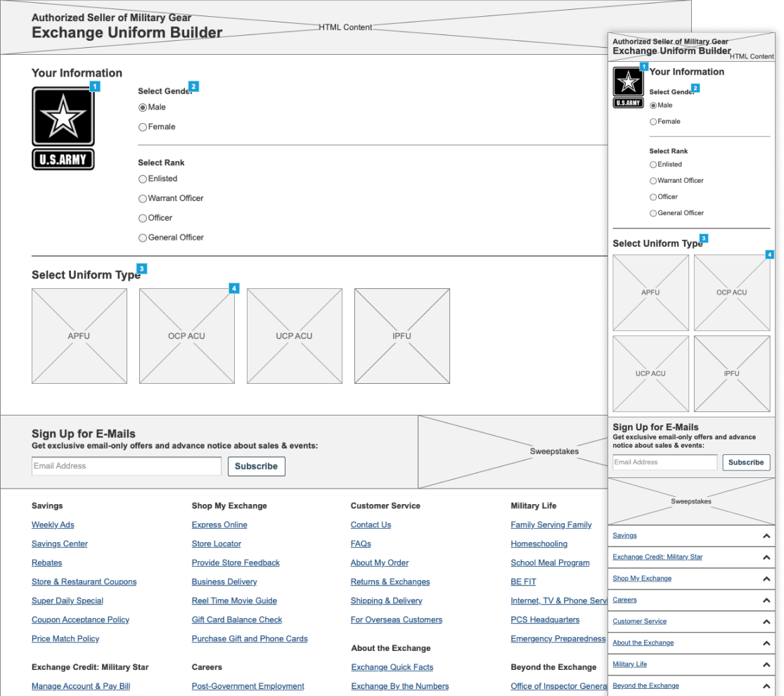Click annotation marker 1 beside the Army logo

point(97,86)
